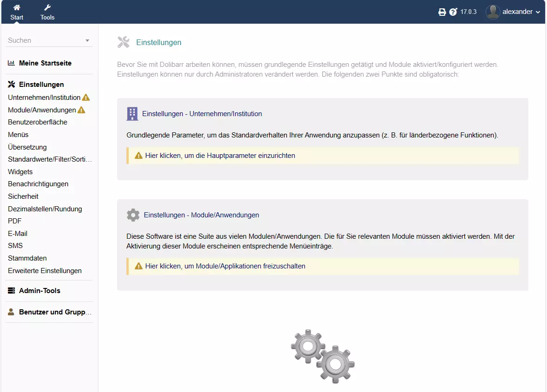Click the version number 17.0.3

[x=468, y=12]
